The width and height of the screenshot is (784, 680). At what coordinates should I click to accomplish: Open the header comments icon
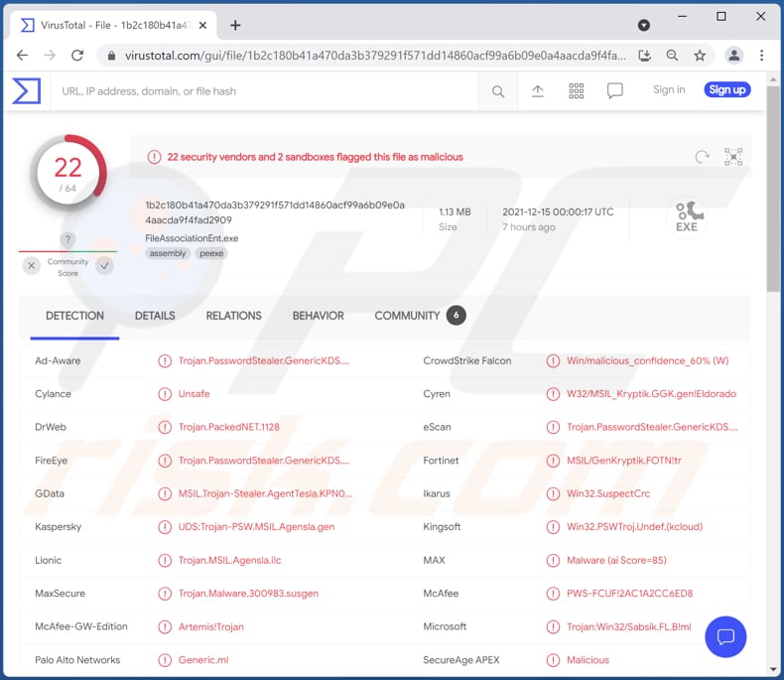(x=614, y=91)
